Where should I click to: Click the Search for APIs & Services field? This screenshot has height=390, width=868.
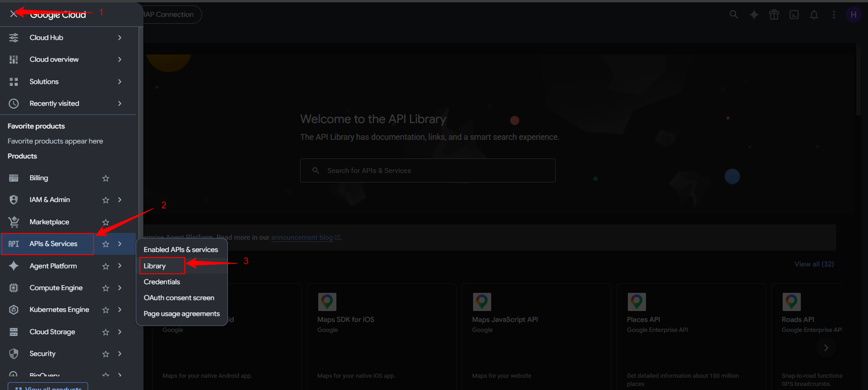point(428,171)
